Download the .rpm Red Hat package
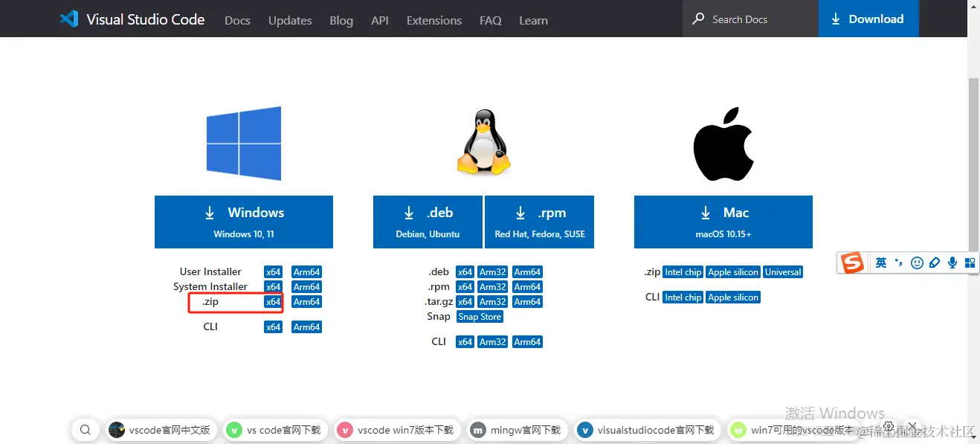Viewport: 980px width, 444px height. (x=540, y=222)
